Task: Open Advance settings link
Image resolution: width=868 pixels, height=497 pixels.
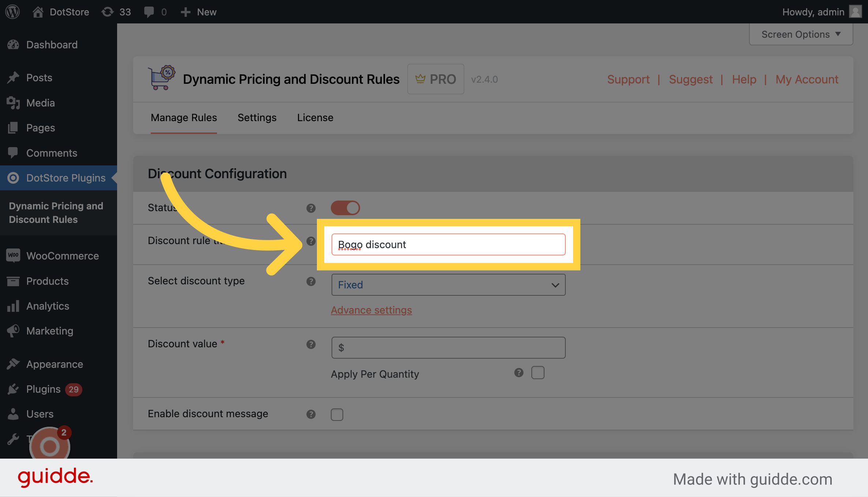Action: (x=371, y=310)
